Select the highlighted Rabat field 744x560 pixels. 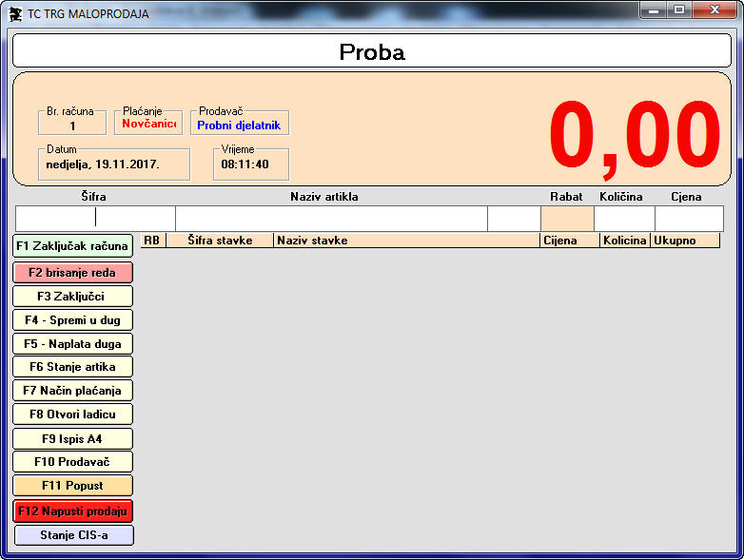coord(566,219)
